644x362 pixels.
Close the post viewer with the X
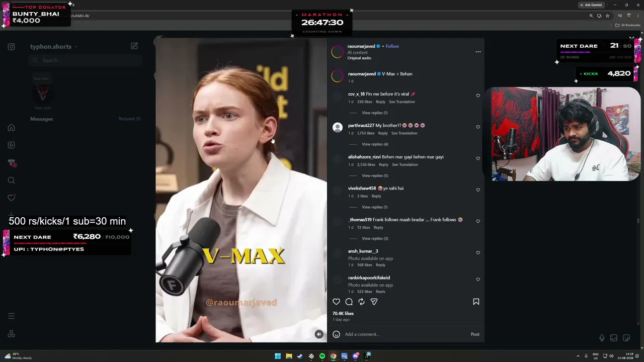pos(631,38)
